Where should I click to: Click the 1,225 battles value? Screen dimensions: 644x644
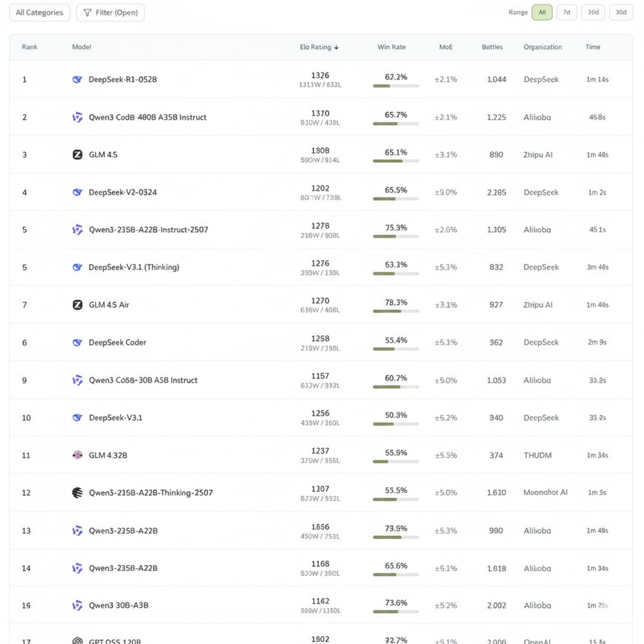pos(497,117)
